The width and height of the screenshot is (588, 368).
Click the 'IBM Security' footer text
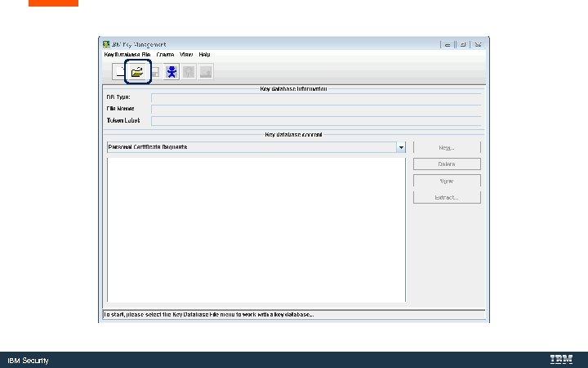pyautogui.click(x=28, y=361)
